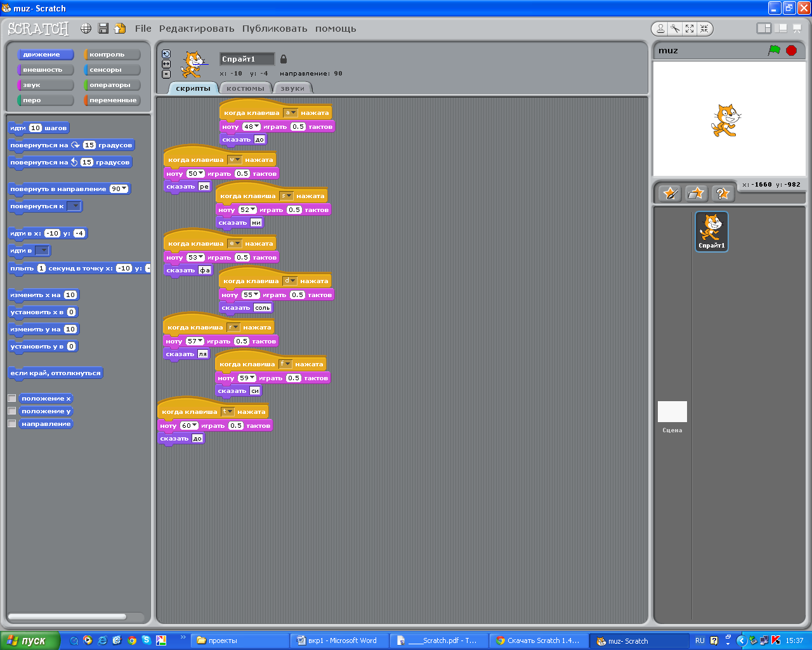Click the sprite name field Спрайт1
Screen dimensions: 812x650
point(247,59)
